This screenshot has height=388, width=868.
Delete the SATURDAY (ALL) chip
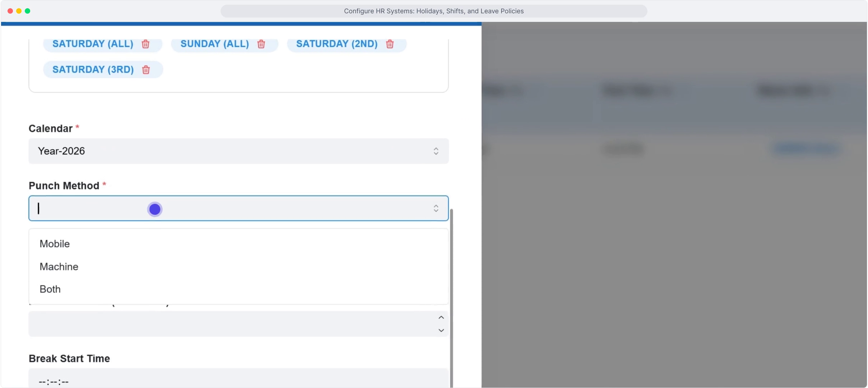[146, 44]
